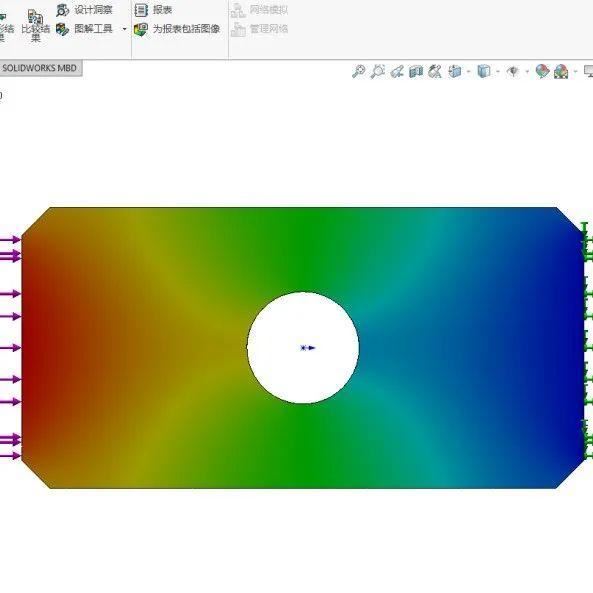
Task: Open 比较结果 compare results
Action: tap(36, 25)
